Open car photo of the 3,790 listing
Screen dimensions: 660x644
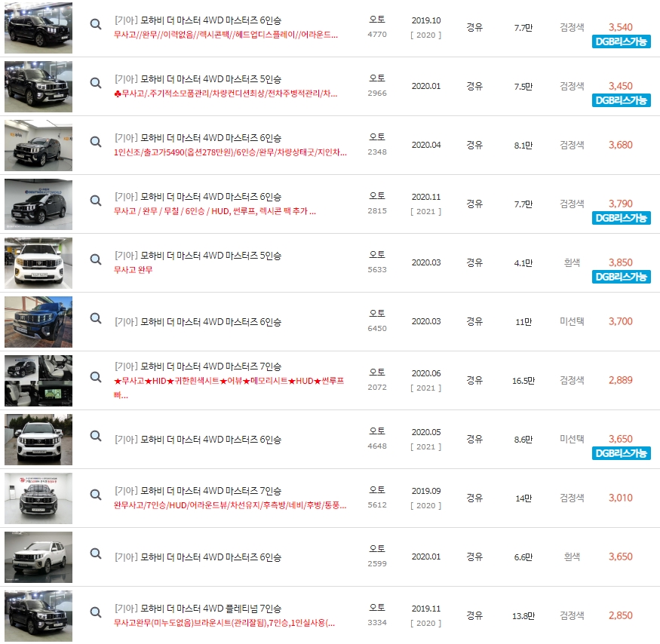coord(38,204)
